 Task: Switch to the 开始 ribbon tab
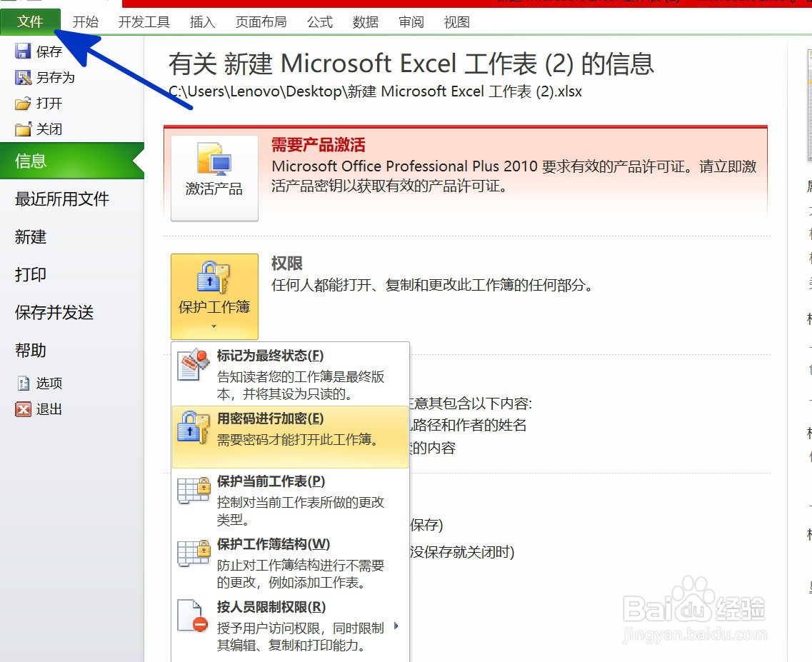tap(86, 21)
